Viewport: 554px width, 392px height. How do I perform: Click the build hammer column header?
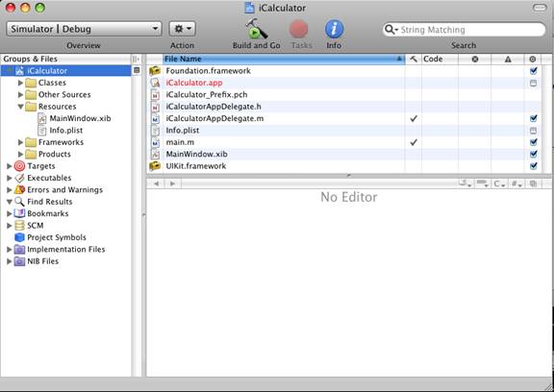pos(414,59)
